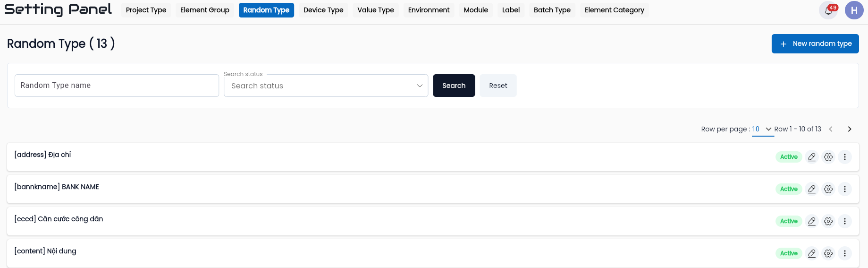Click the New random type button
The width and height of the screenshot is (868, 268).
pos(815,43)
